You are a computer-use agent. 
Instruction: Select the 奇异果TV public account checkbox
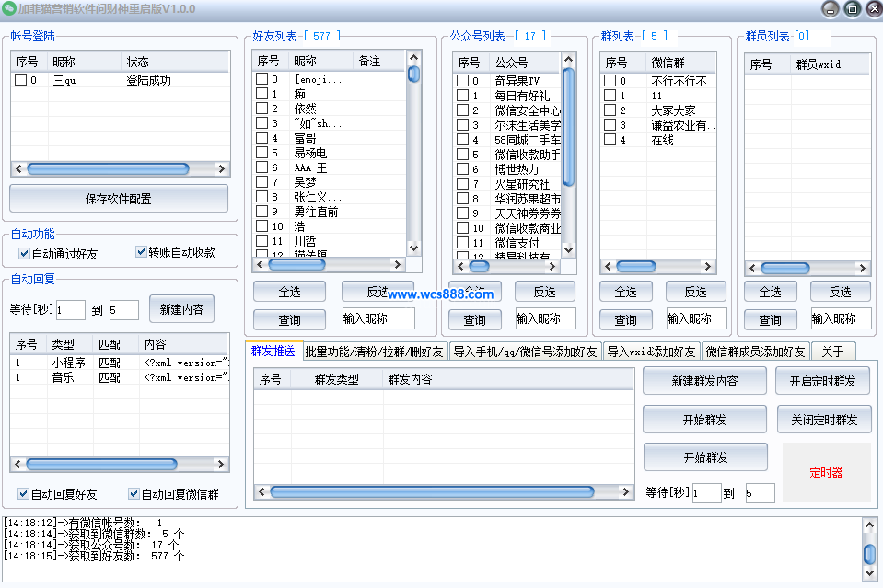(x=463, y=81)
